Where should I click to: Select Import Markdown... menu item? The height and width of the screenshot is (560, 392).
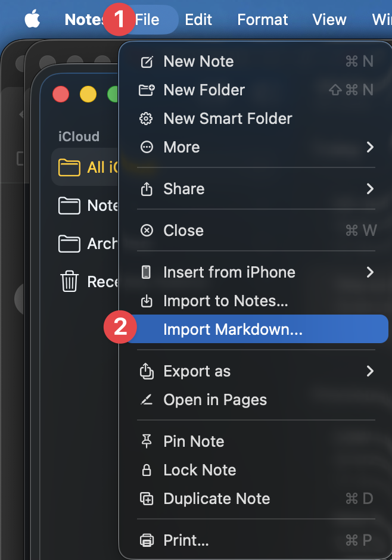[x=233, y=329]
